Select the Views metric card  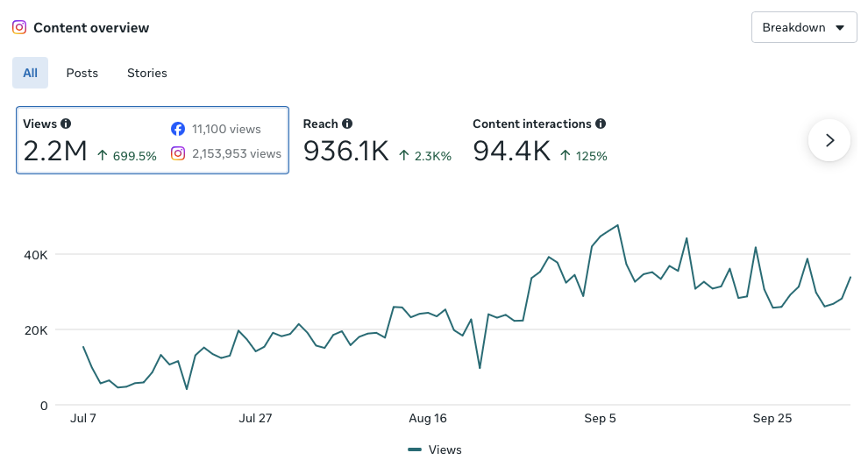point(153,140)
